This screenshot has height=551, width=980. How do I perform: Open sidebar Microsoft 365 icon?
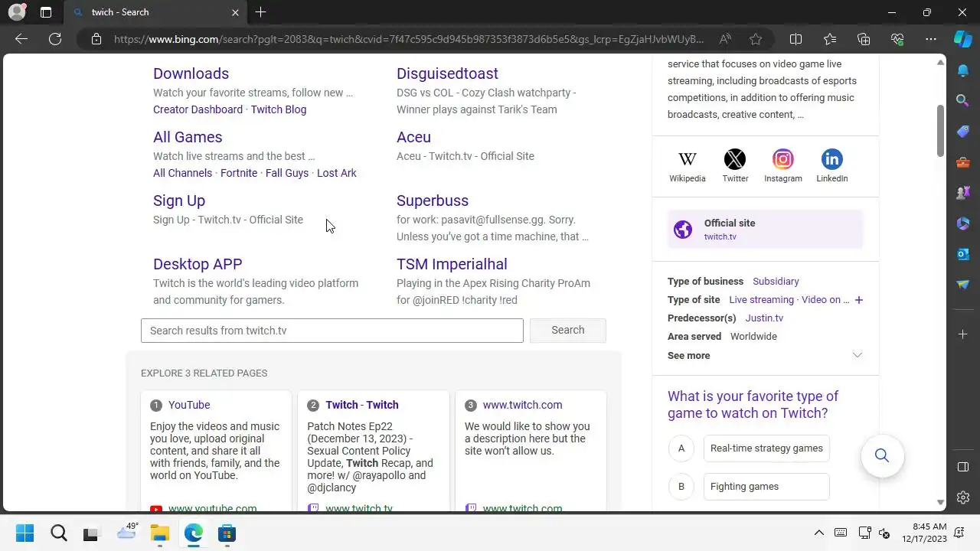tap(963, 223)
